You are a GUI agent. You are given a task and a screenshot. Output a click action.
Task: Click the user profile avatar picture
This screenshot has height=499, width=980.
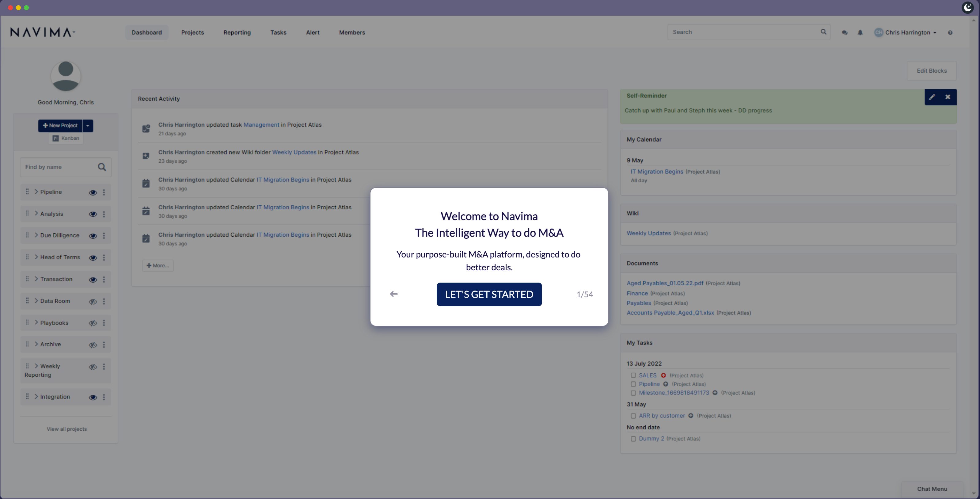coord(66,76)
